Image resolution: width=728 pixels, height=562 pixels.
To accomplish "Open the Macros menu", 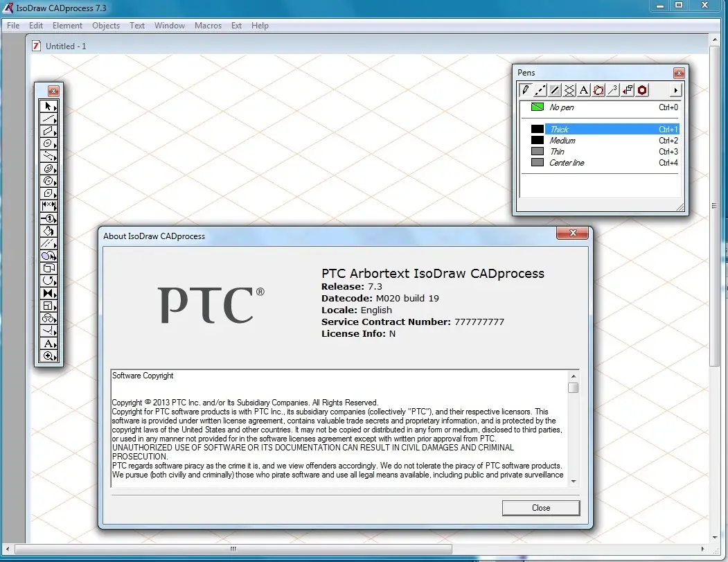I will click(x=208, y=26).
